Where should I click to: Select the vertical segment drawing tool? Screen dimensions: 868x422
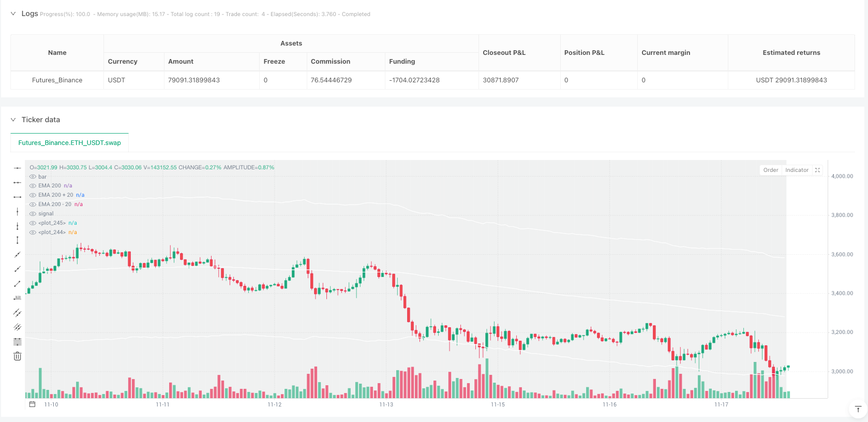(x=17, y=240)
